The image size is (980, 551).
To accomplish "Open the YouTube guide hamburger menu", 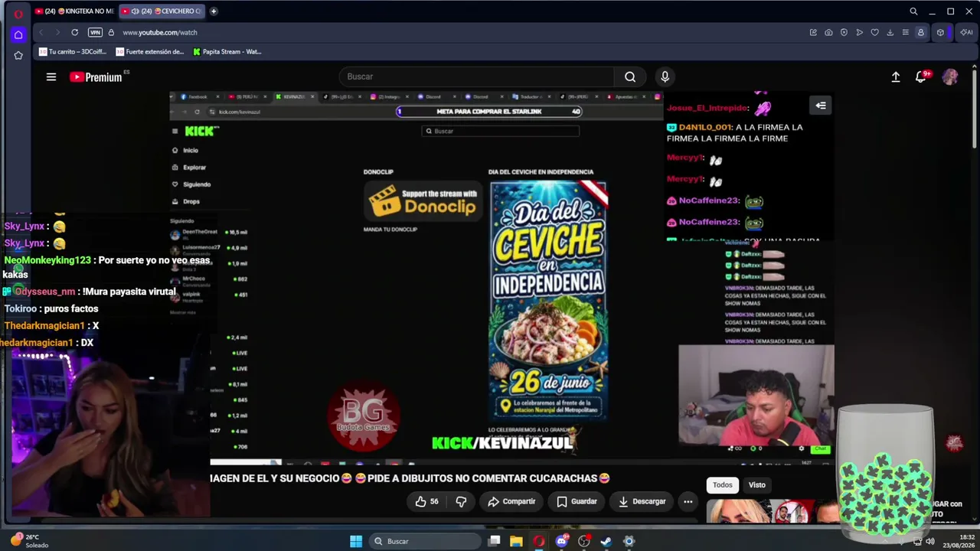I will click(51, 77).
